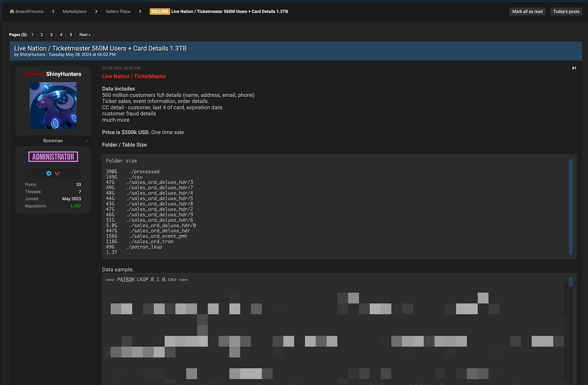Click the ./sales_ord_deluxe_hdr/0 line
This screenshot has width=588, height=385.
(151, 225)
